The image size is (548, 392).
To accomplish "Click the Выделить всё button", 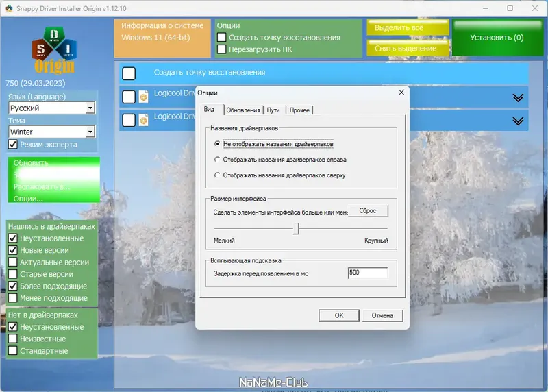I will click(x=408, y=27).
